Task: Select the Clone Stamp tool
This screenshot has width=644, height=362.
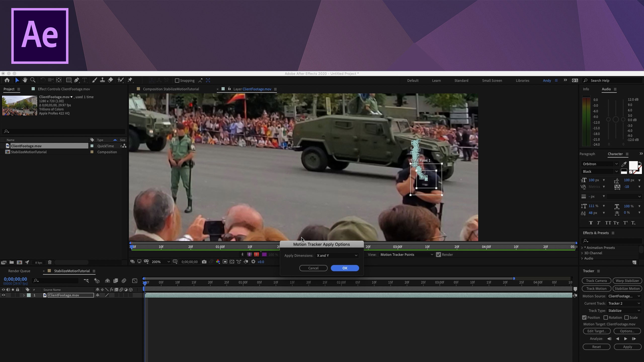Action: tap(102, 80)
